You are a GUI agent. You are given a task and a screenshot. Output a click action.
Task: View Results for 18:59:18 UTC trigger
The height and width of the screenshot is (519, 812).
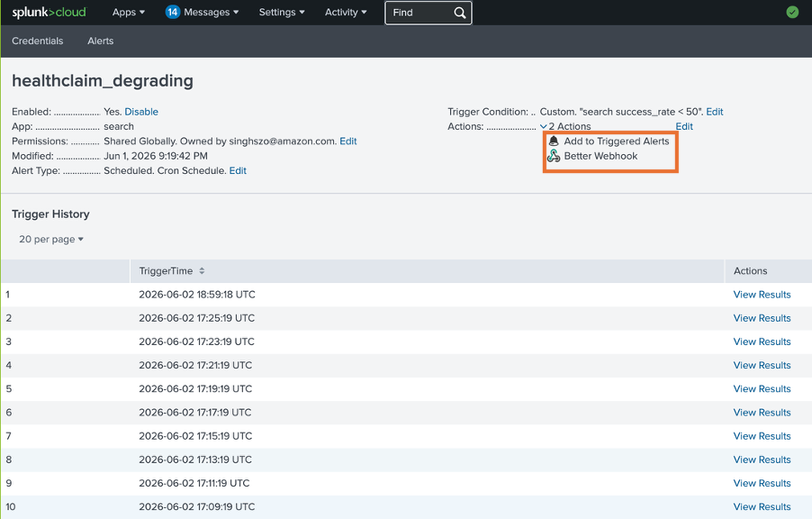coord(762,295)
